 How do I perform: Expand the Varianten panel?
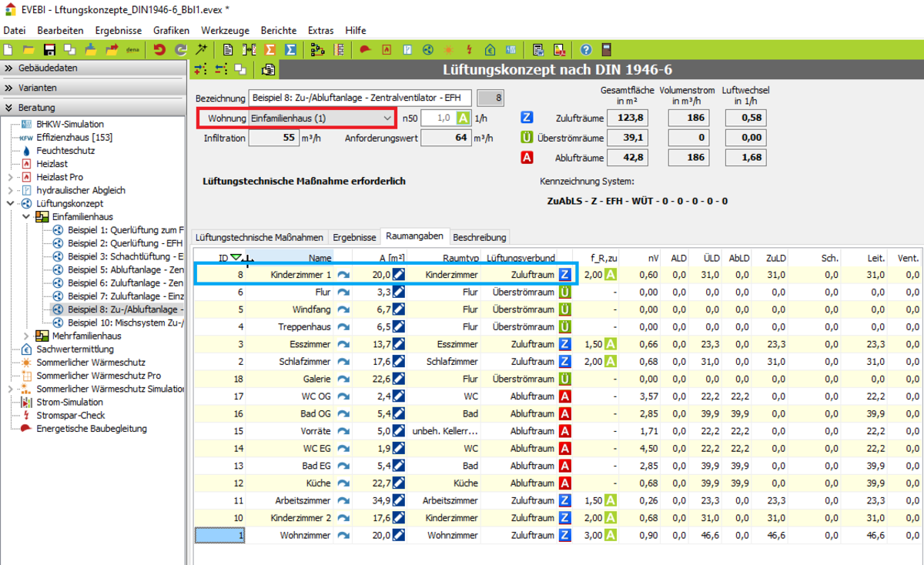[93, 88]
